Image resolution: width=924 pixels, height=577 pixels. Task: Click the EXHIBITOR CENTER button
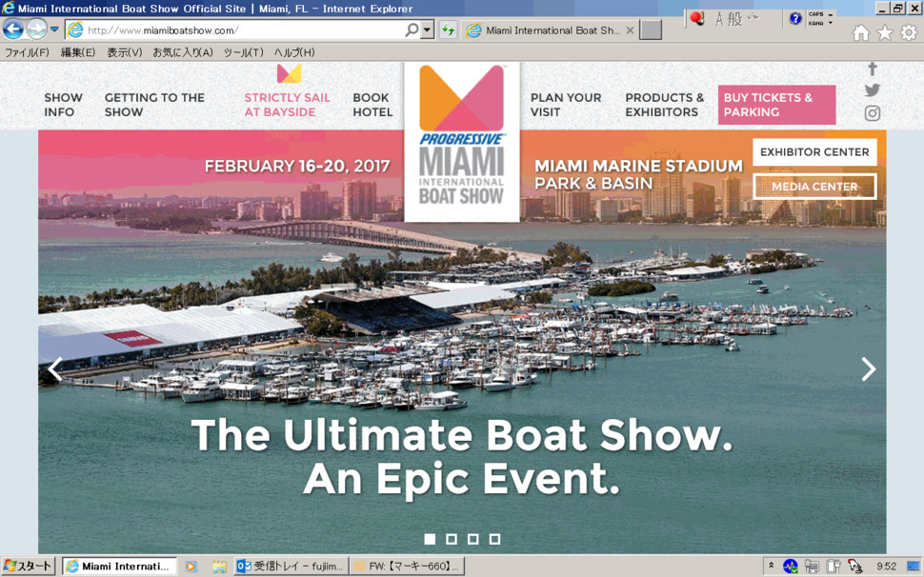coord(814,152)
